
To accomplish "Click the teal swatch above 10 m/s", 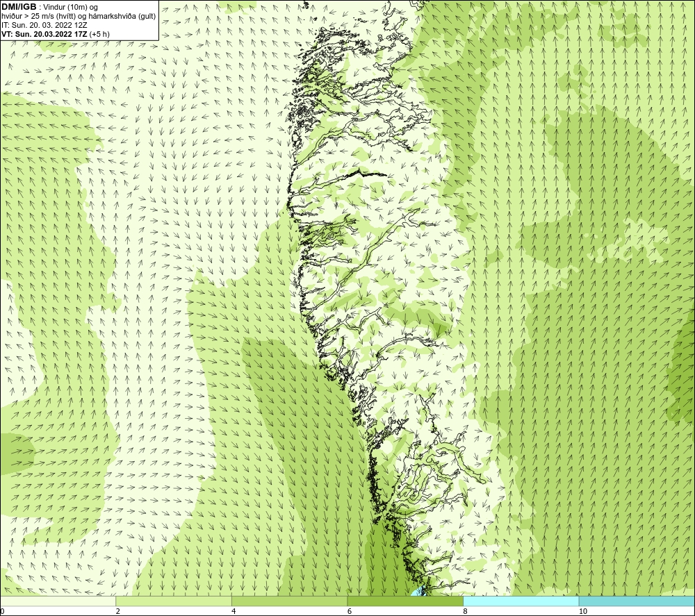I will 637,601.
